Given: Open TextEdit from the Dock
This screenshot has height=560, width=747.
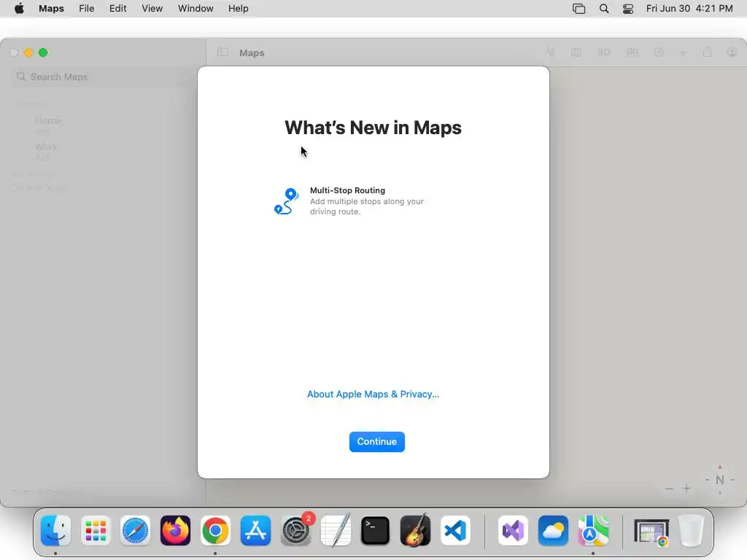Looking at the screenshot, I should point(336,531).
